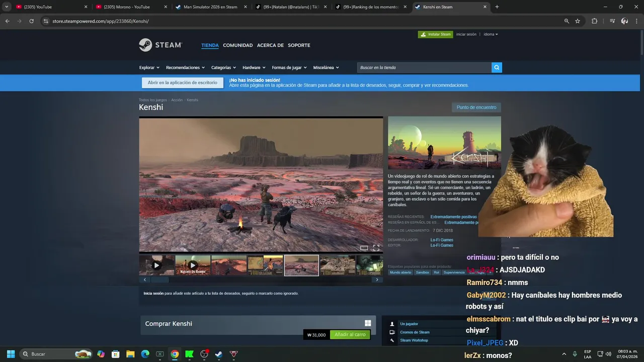This screenshot has width=644, height=362.
Task: Open the Windows Start menu
Action: 11,354
